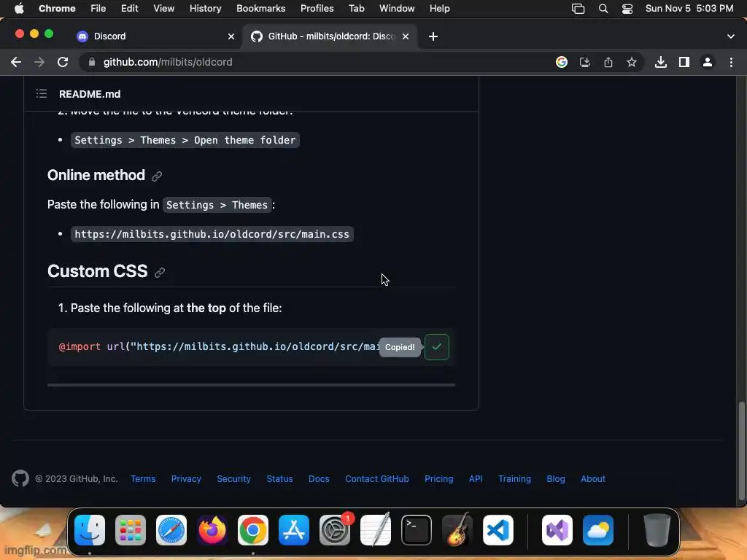Click the anchor link icon beside Online method
The width and height of the screenshot is (747, 560).
click(x=157, y=176)
